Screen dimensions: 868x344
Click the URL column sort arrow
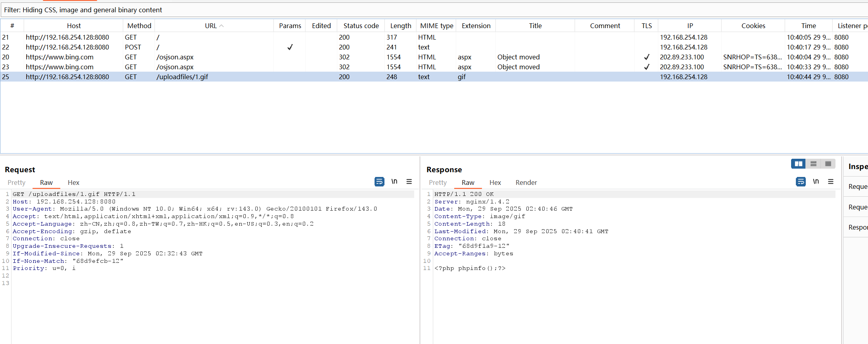tap(222, 26)
